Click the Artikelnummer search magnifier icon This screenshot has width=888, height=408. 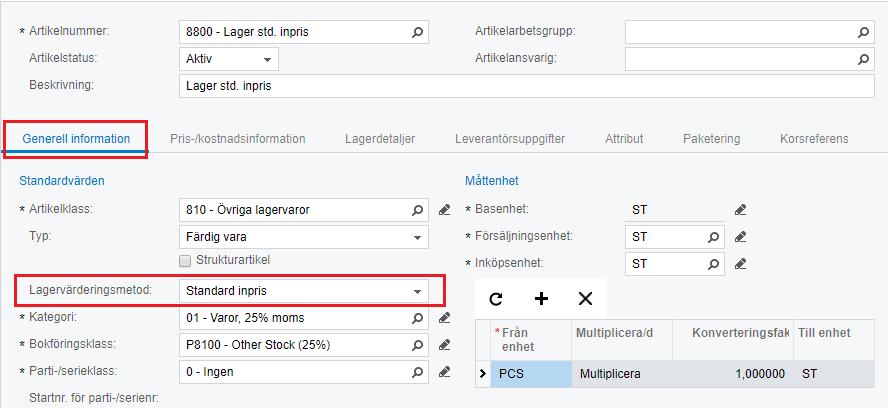(419, 32)
